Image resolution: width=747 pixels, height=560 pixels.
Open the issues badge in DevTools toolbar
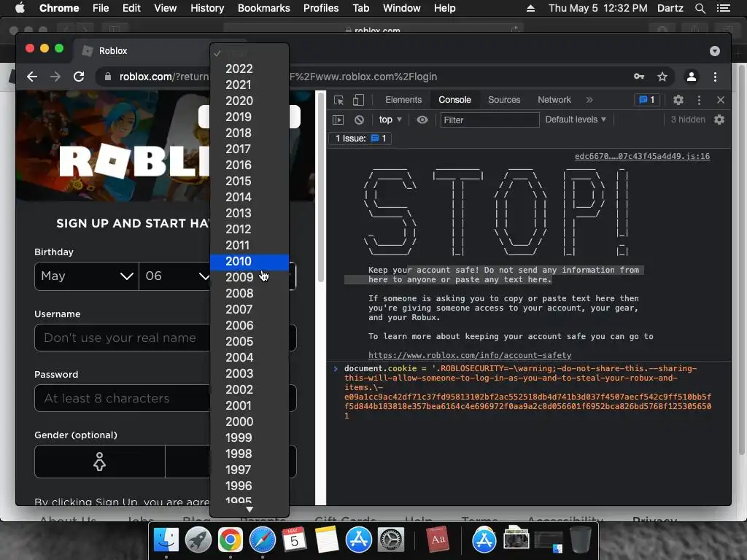(x=647, y=100)
